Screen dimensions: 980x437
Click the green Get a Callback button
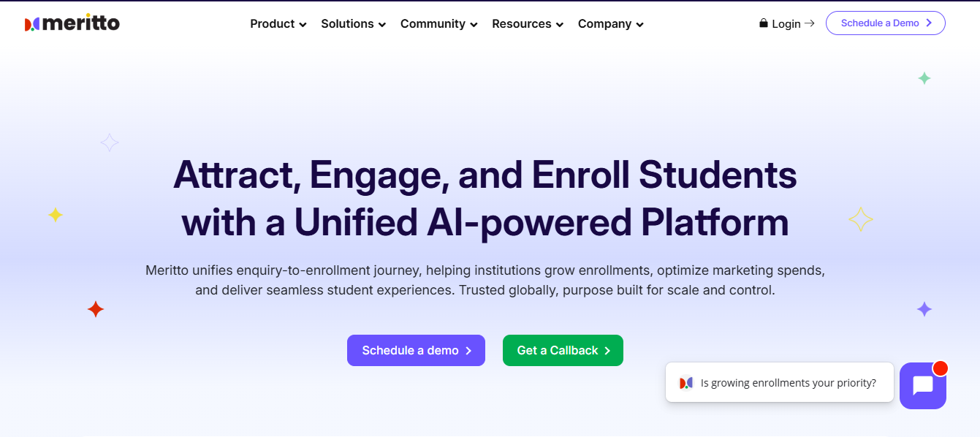(x=563, y=351)
